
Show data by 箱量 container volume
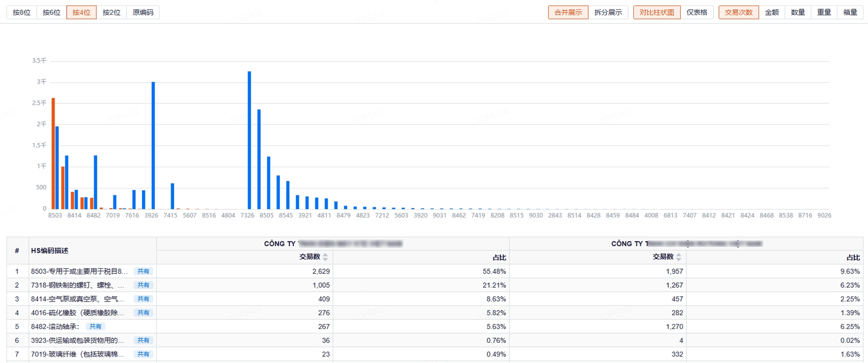pos(850,12)
